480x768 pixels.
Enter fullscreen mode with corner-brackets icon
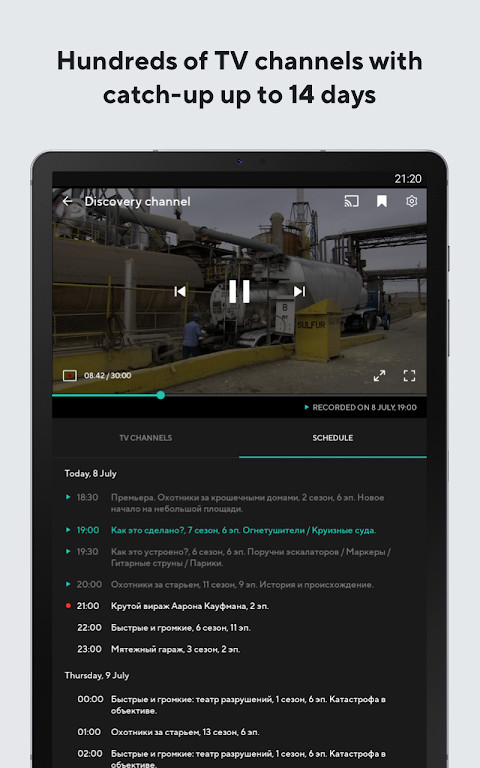pos(409,376)
